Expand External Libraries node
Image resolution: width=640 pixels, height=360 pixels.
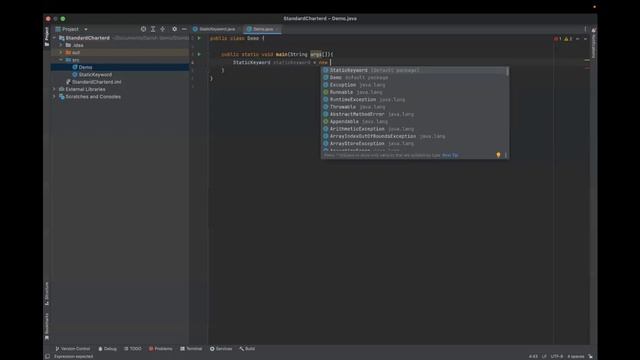54,89
